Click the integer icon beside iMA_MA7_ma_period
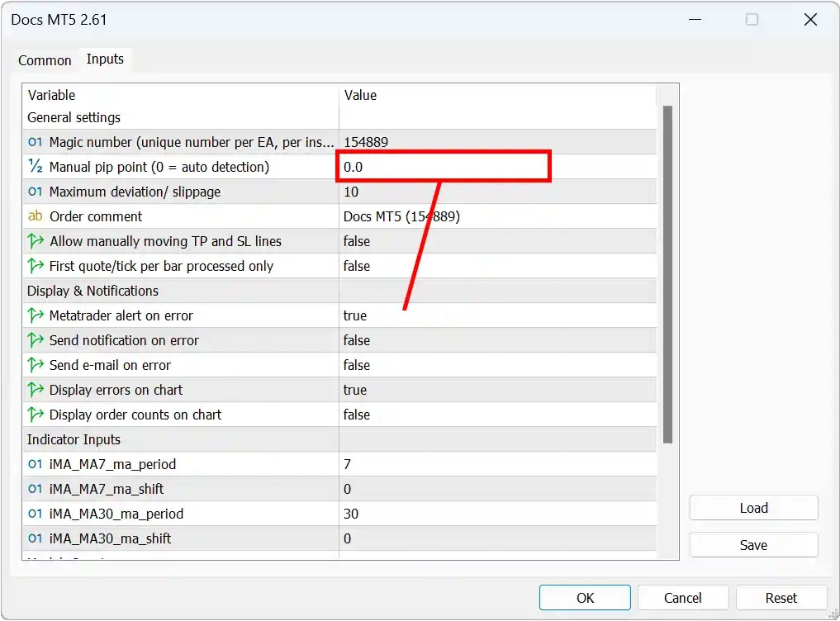Image resolution: width=840 pixels, height=621 pixels. point(35,464)
